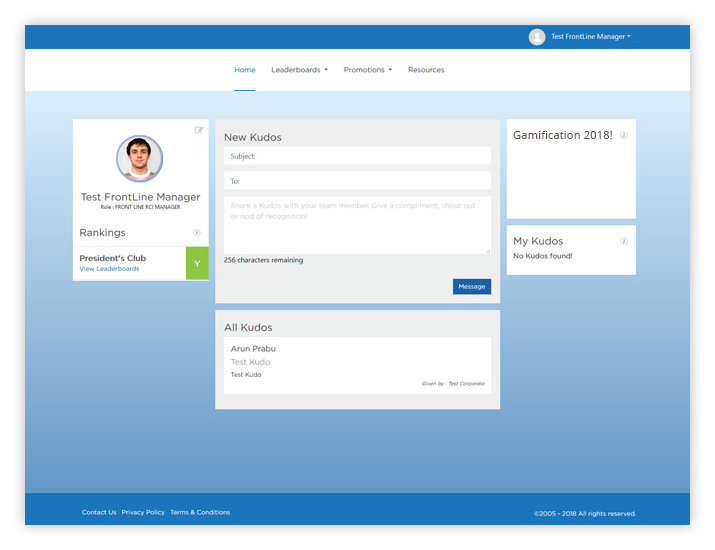Image resolution: width=715 pixels, height=550 pixels.
Task: Open the Resources page
Action: click(426, 70)
